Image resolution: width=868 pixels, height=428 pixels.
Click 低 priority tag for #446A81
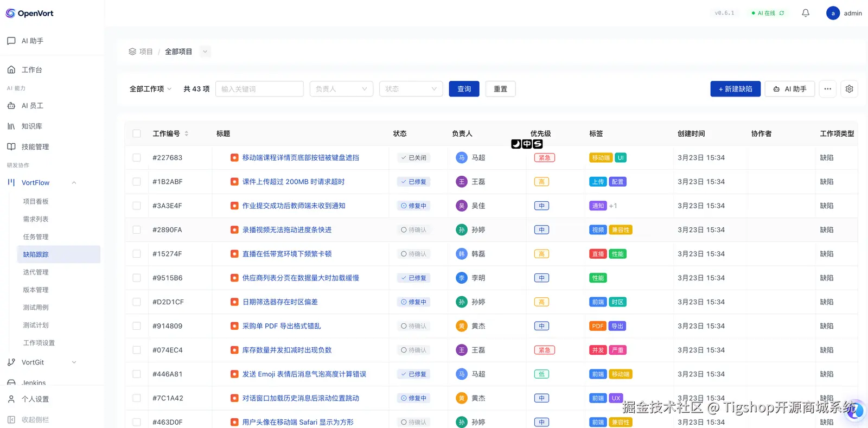(x=541, y=374)
